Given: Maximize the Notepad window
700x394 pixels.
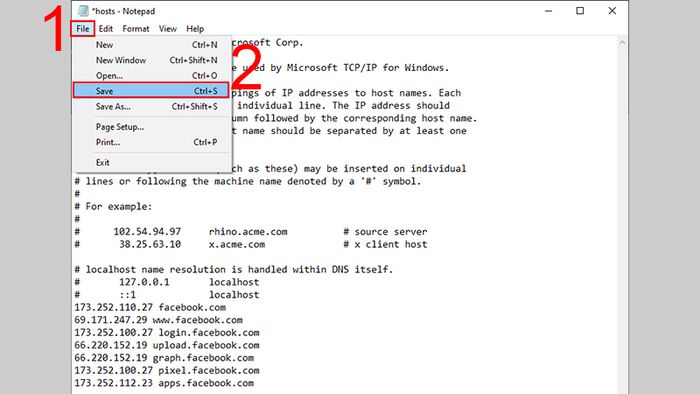Looking at the screenshot, I should (579, 11).
